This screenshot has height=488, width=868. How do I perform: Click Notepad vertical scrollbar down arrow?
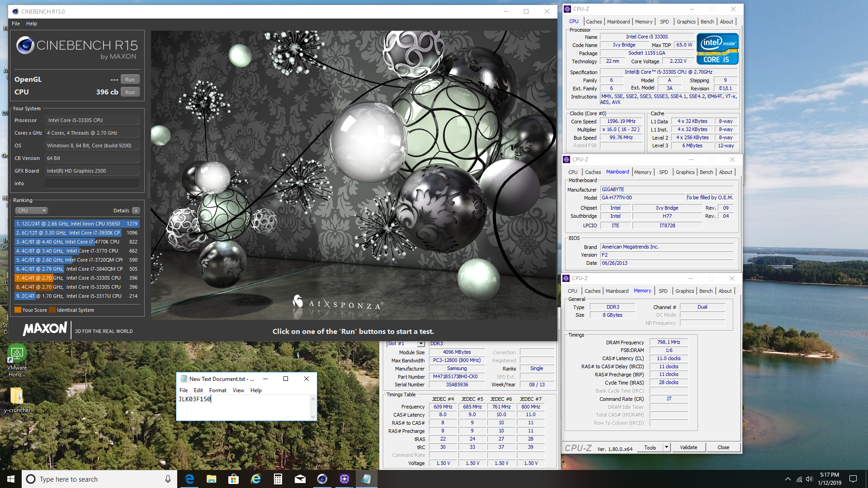point(313,417)
